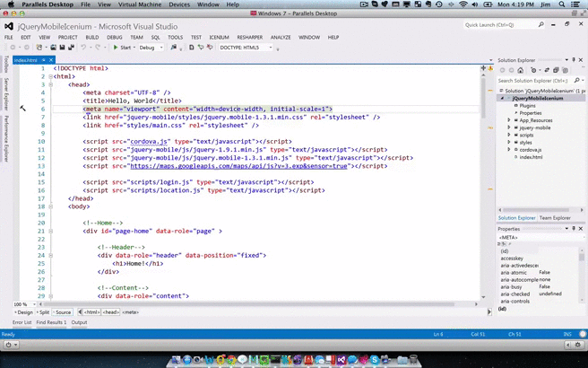Click the page icon left of DOCTYPE selector
Viewport: 588px width, 368px height.
(192, 48)
